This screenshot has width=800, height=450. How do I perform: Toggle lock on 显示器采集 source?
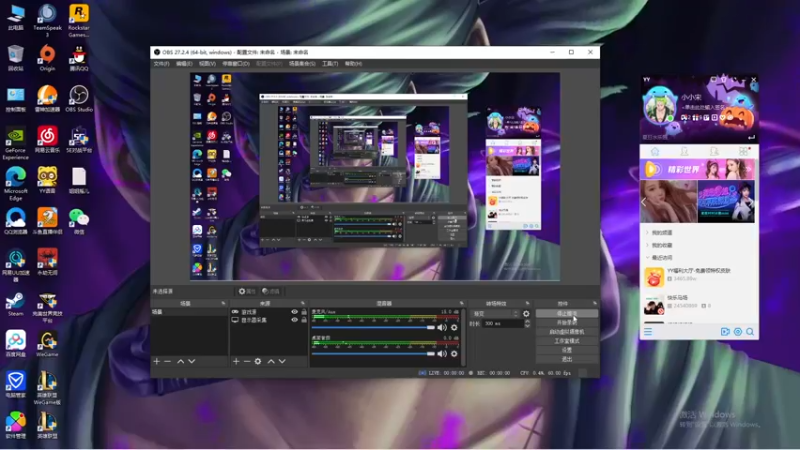[304, 320]
